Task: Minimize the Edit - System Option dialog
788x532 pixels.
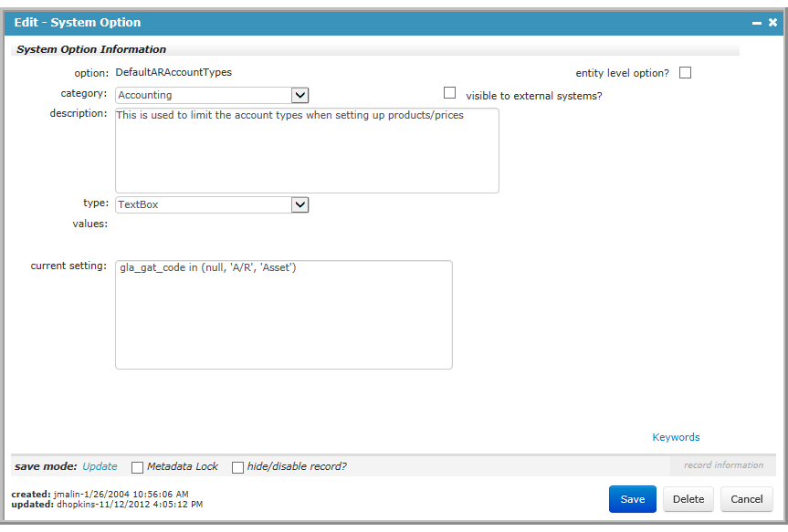Action: point(756,23)
